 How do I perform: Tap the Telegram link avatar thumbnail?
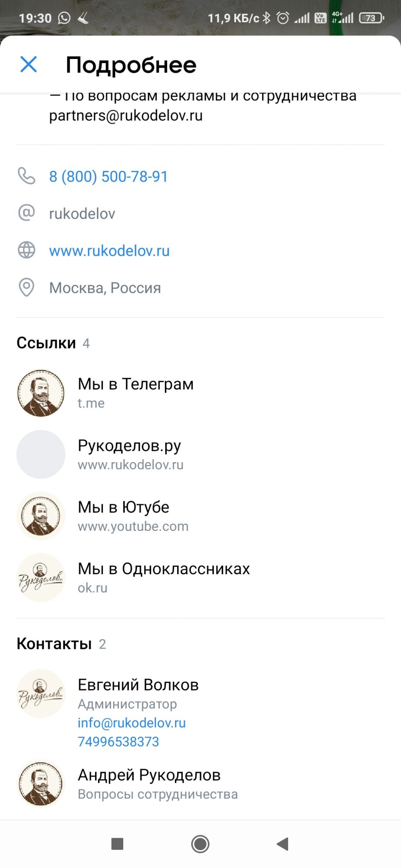tap(41, 393)
